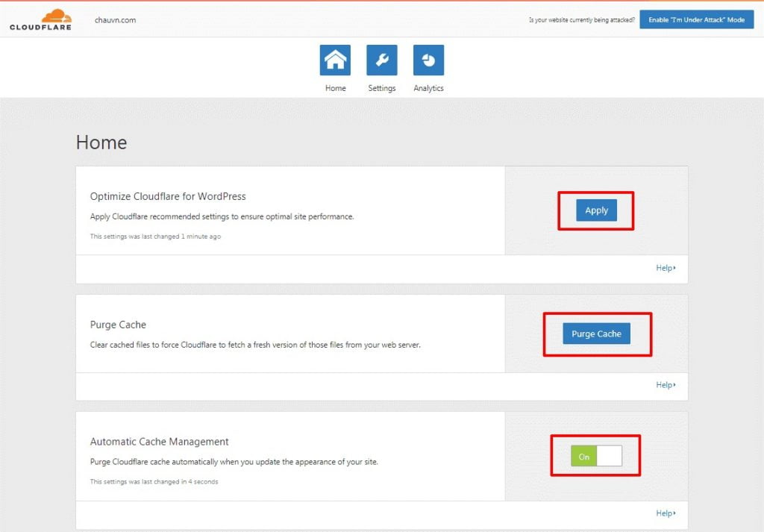Screen dimensions: 764x532
Task: Toggle Automatic Cache Management switch
Action: [596, 456]
